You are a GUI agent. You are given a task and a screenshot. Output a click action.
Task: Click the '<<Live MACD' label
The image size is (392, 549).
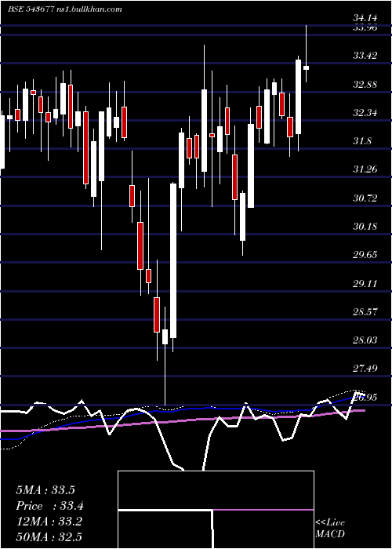pos(330,528)
